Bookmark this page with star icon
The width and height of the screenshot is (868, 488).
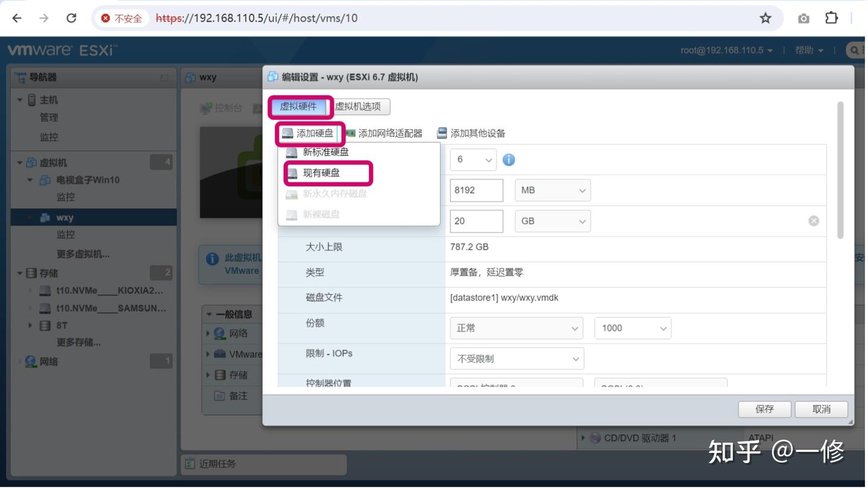tap(766, 18)
